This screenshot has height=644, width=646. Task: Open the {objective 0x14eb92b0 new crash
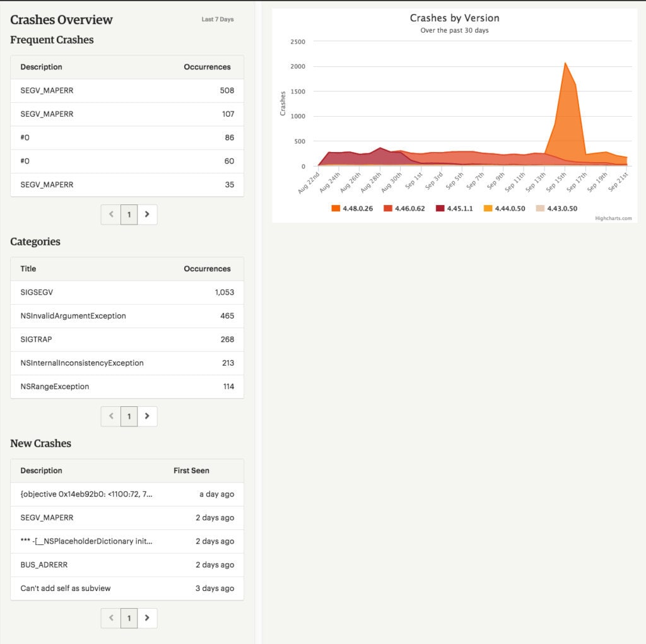point(127,495)
